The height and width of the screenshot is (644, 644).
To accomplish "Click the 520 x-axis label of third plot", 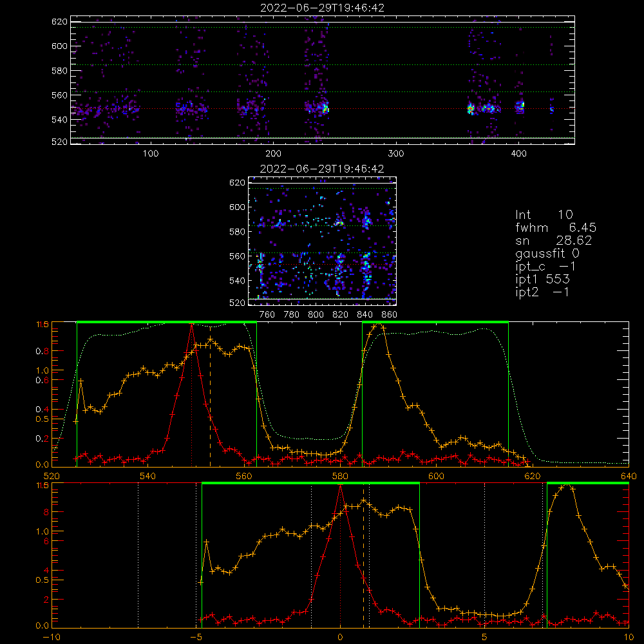I will click(52, 477).
